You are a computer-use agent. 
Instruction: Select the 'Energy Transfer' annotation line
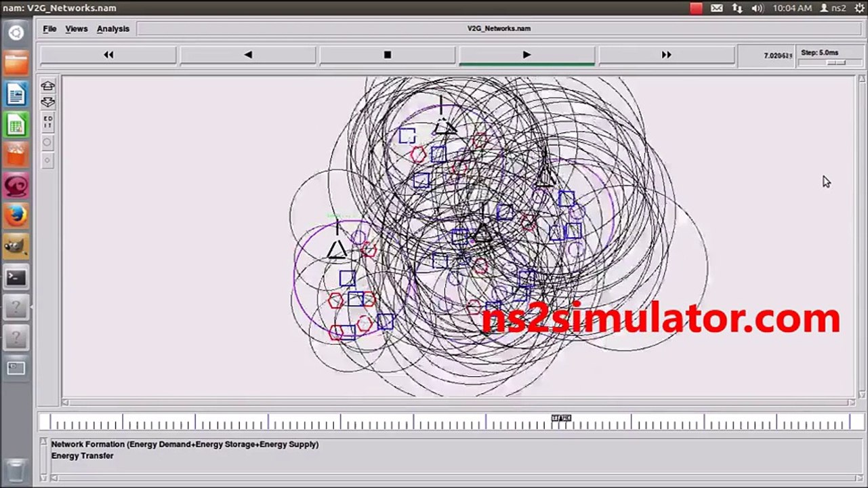click(82, 456)
